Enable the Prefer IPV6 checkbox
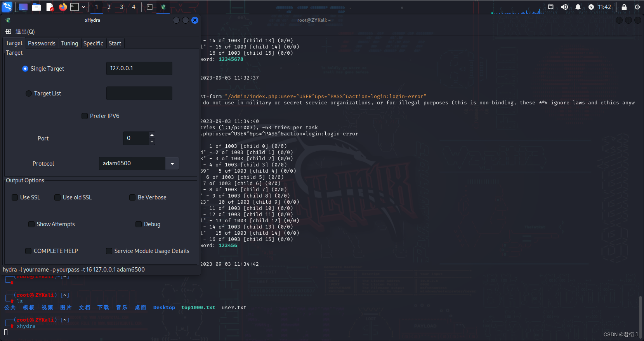Image resolution: width=644 pixels, height=341 pixels. (85, 116)
